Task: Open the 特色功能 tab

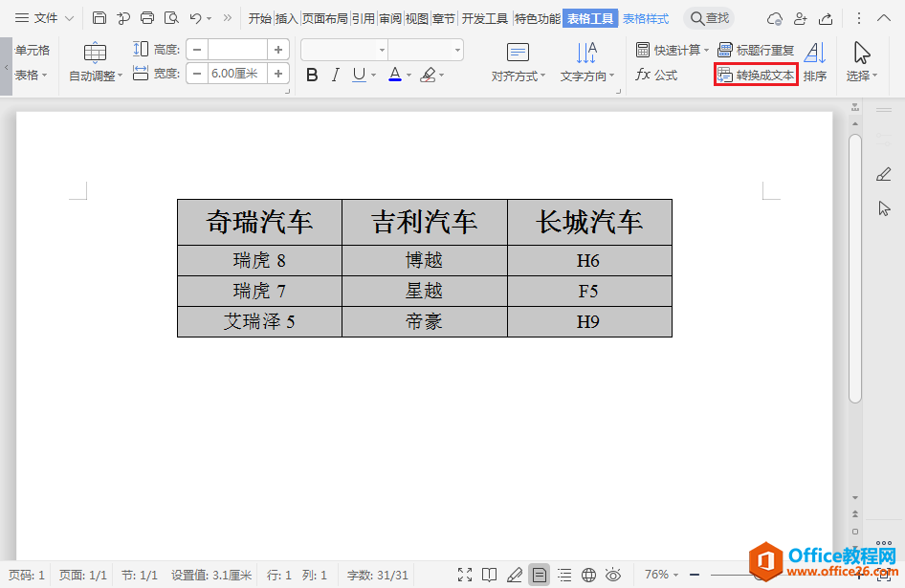Action: tap(538, 19)
